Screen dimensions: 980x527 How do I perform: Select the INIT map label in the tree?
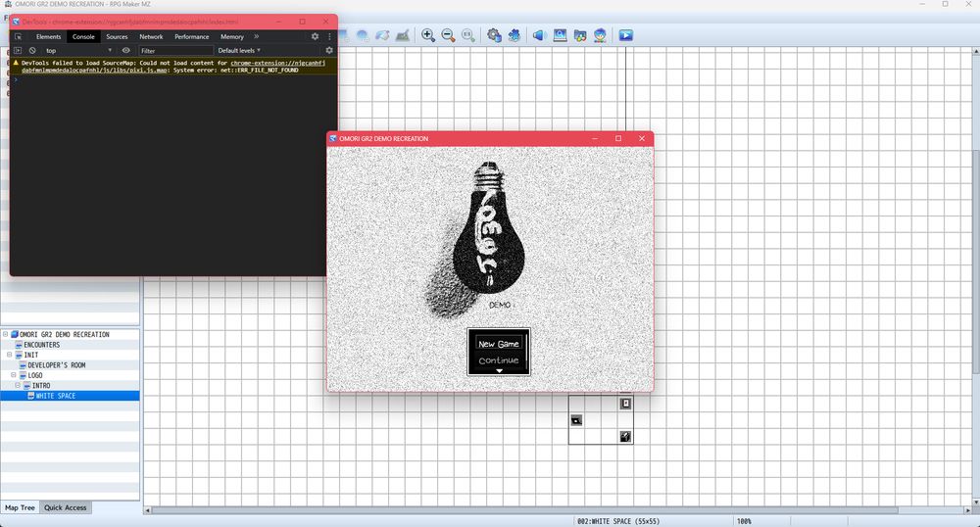[30, 355]
